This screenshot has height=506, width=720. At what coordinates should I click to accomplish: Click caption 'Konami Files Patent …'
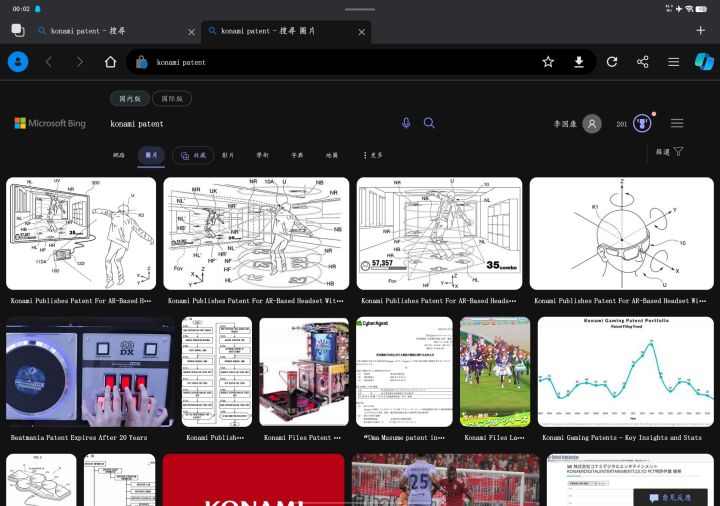pyautogui.click(x=302, y=438)
